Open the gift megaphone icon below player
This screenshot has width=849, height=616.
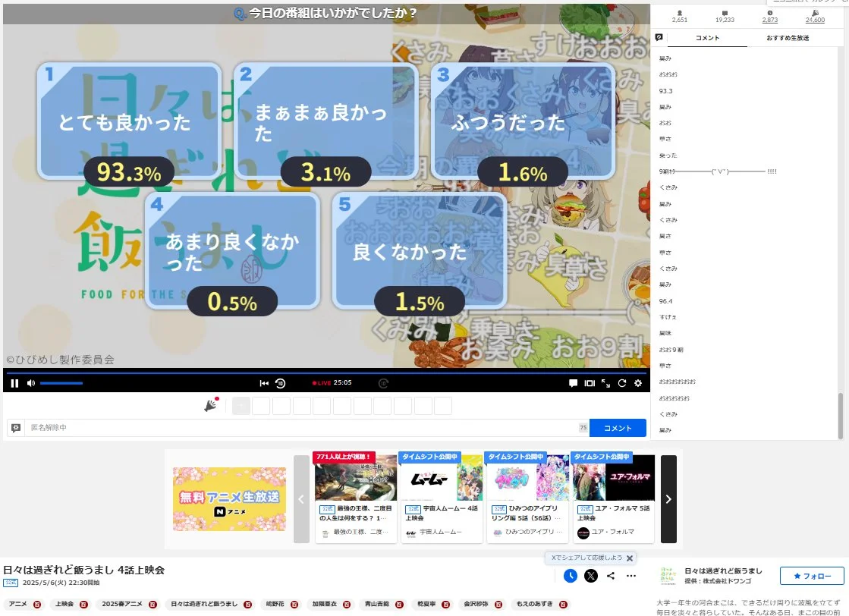click(211, 405)
